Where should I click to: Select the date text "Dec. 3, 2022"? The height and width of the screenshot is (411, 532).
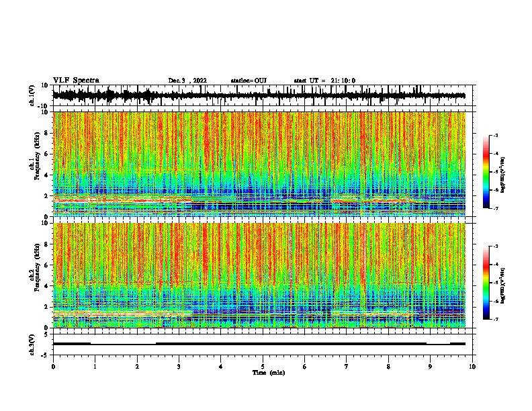pyautogui.click(x=187, y=81)
